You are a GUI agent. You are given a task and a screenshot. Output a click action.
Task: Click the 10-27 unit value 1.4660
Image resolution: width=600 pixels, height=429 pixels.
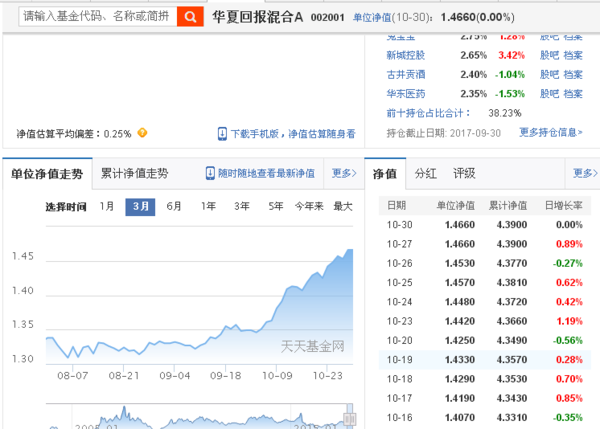[x=460, y=244]
